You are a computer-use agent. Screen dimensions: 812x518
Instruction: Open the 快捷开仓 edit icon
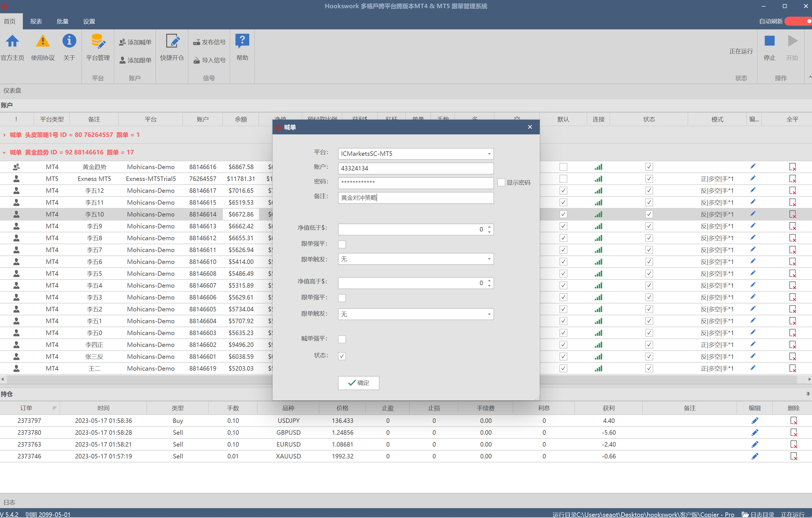pos(172,41)
